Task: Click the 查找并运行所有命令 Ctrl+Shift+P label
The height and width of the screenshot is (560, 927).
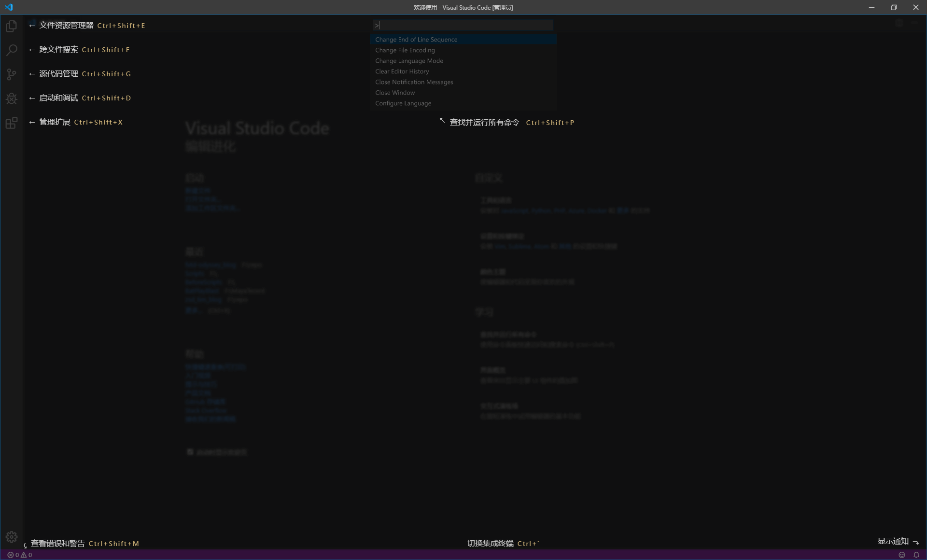Action: click(x=507, y=122)
